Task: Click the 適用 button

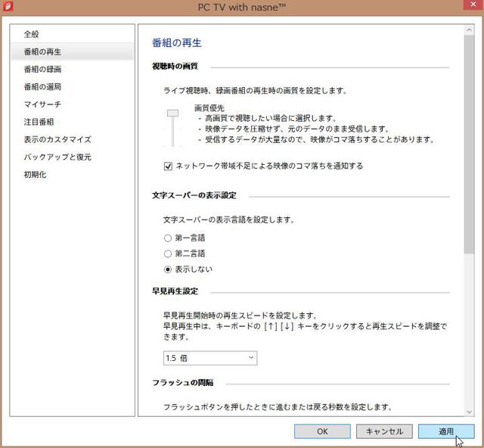Action: (446, 431)
